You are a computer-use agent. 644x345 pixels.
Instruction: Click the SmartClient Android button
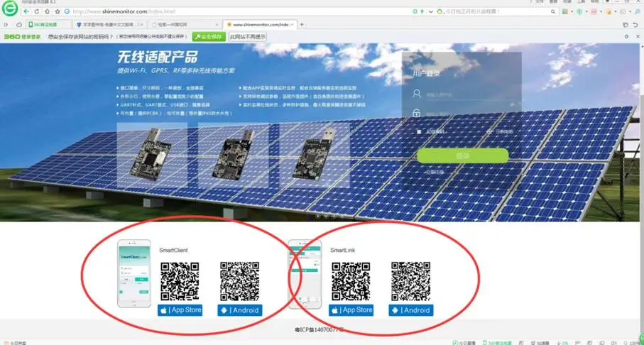click(x=240, y=310)
